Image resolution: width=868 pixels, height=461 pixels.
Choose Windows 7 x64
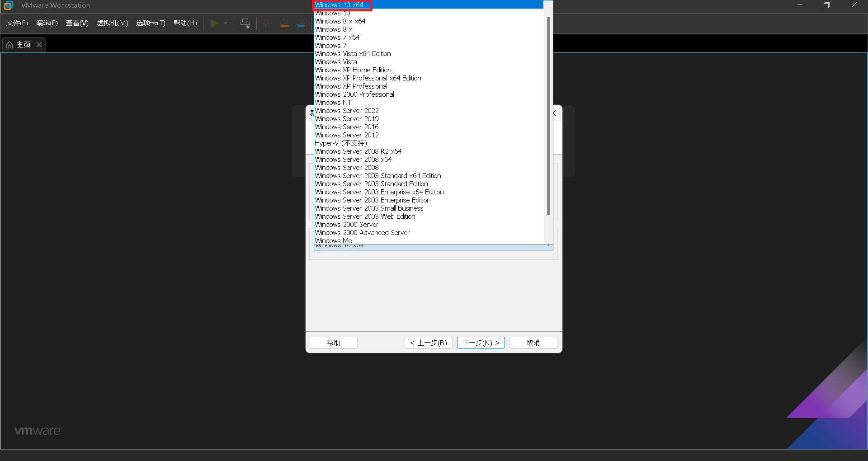[x=429, y=38]
